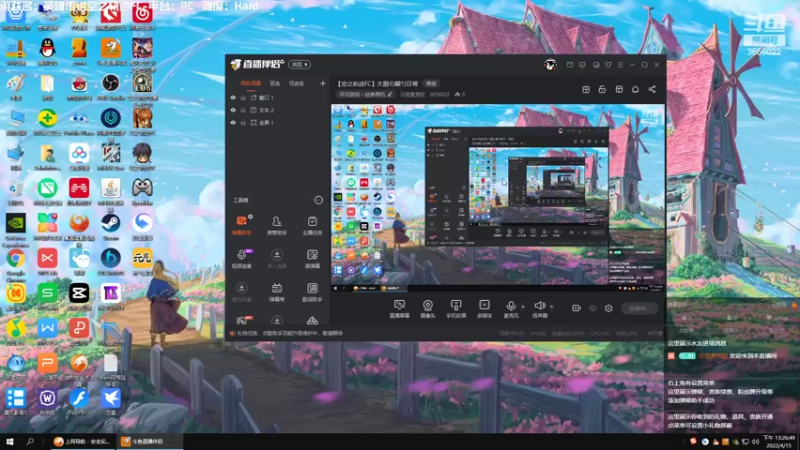Select the 文本 2 source row
This screenshot has width=800, height=450.
pos(276,110)
